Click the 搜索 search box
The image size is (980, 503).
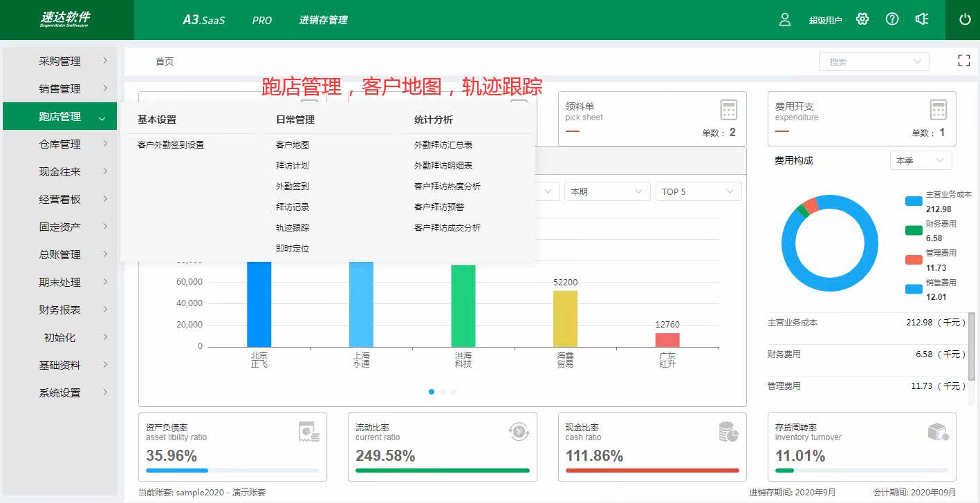[874, 61]
